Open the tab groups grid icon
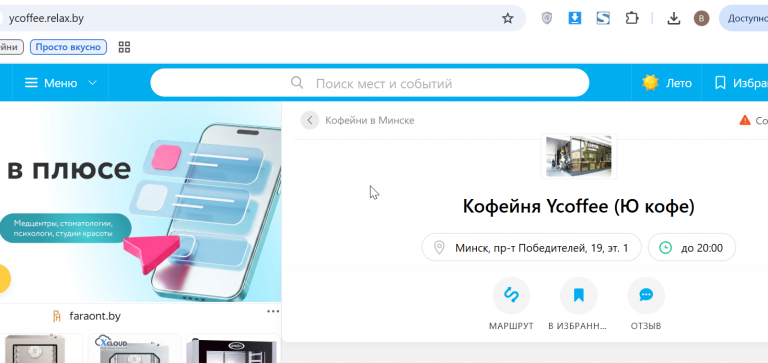 [124, 47]
